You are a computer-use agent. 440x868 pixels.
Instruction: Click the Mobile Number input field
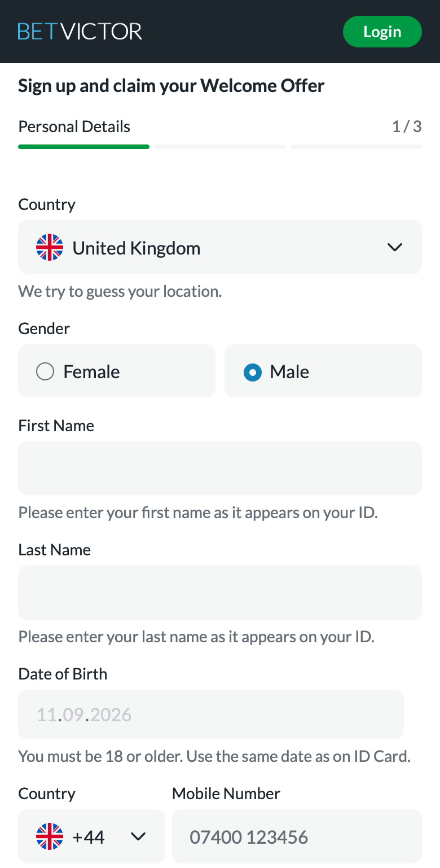click(x=297, y=836)
